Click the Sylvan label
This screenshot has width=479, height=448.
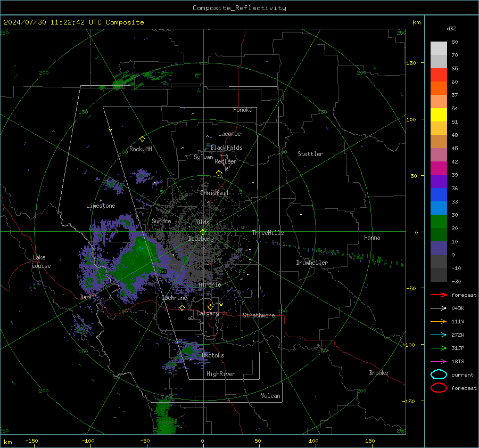click(203, 157)
